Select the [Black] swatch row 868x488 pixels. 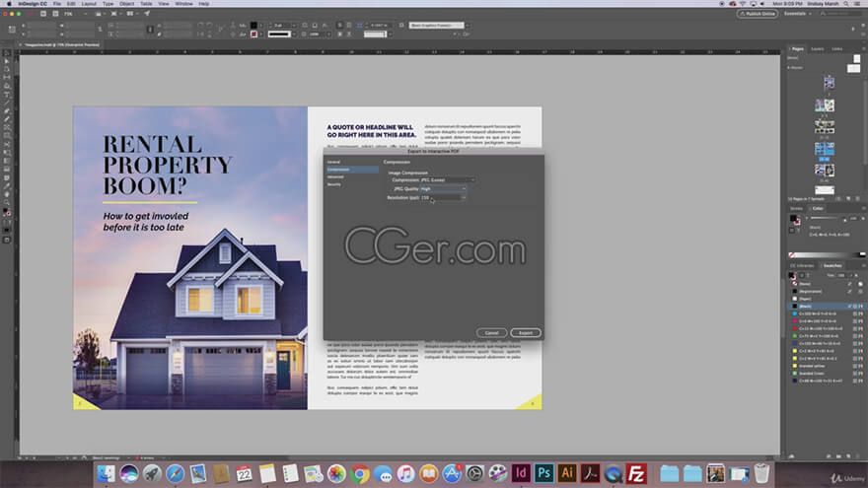(826, 306)
